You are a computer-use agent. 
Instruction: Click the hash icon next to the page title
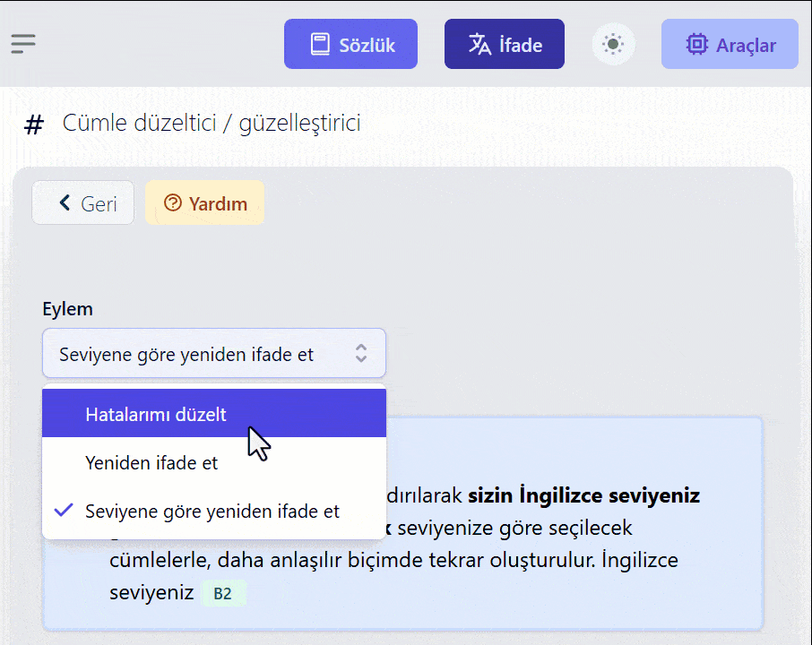click(33, 124)
